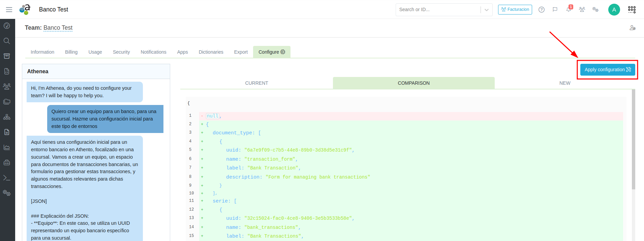This screenshot has height=241, width=644.
Task: Switch to the Dictionaries tab
Action: (211, 52)
